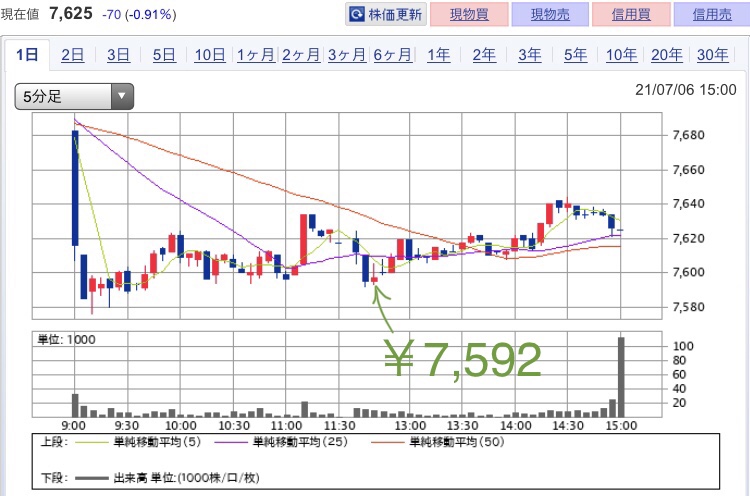This screenshot has width=750, height=496.
Task: Open 現物買 spot buy order
Action: 469,14
